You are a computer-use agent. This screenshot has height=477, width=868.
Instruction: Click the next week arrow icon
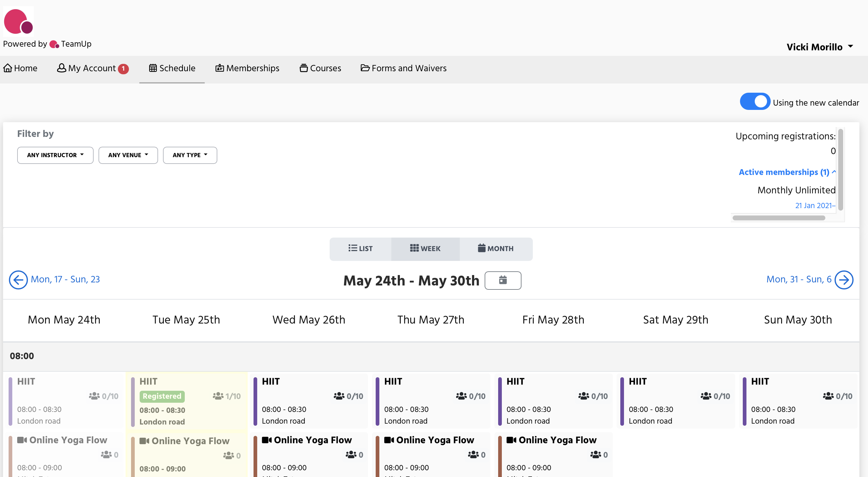point(844,280)
